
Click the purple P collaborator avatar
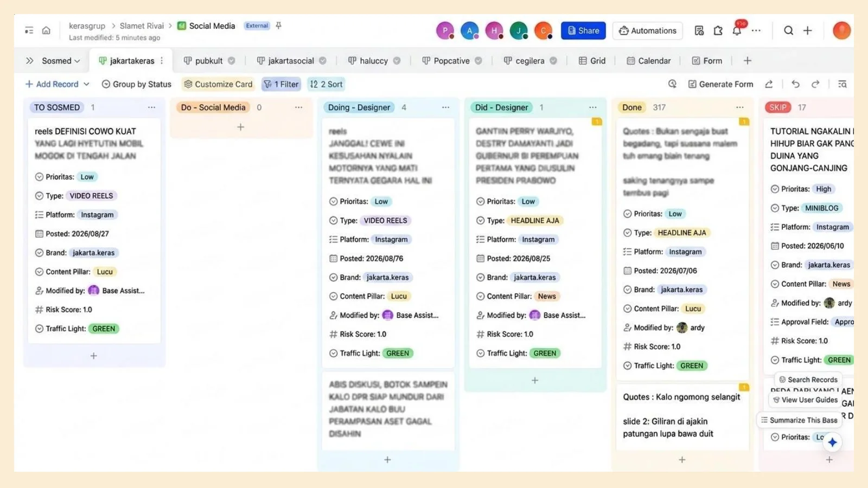pyautogui.click(x=445, y=30)
